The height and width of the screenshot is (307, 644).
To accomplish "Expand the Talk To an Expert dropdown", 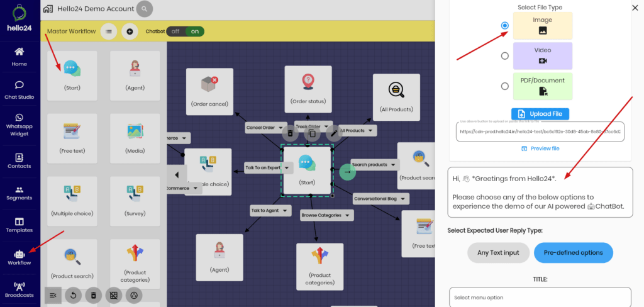I will (x=287, y=168).
